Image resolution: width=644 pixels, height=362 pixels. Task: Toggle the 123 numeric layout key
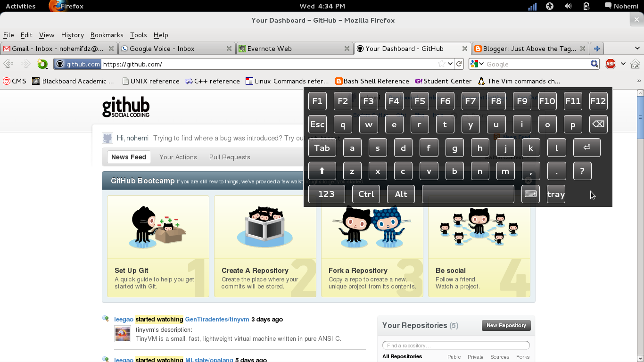[326, 194]
